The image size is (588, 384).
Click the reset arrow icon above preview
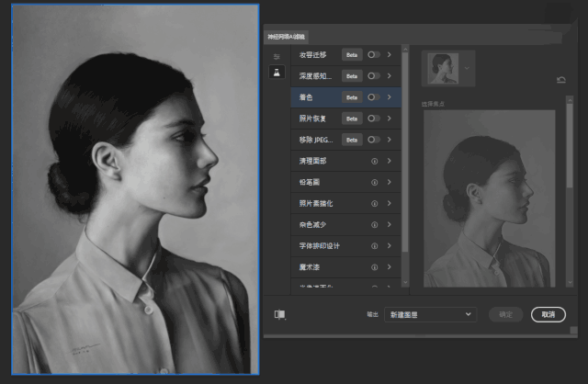561,80
